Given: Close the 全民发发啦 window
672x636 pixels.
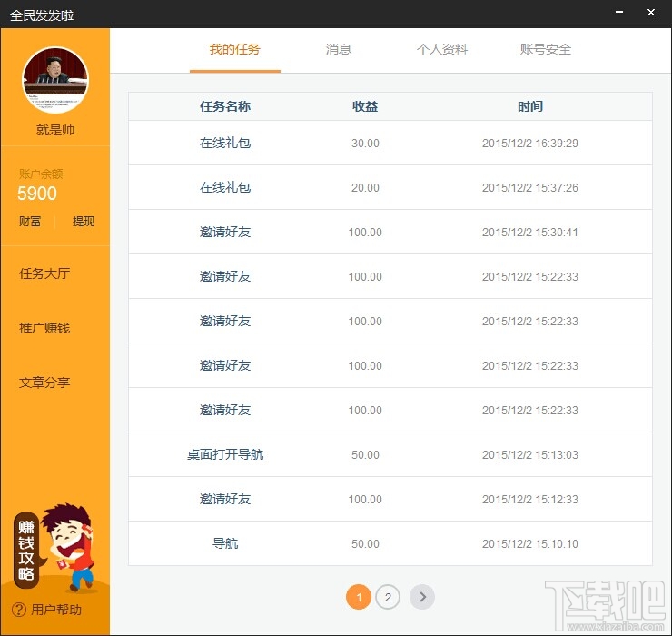Looking at the screenshot, I should coord(650,12).
